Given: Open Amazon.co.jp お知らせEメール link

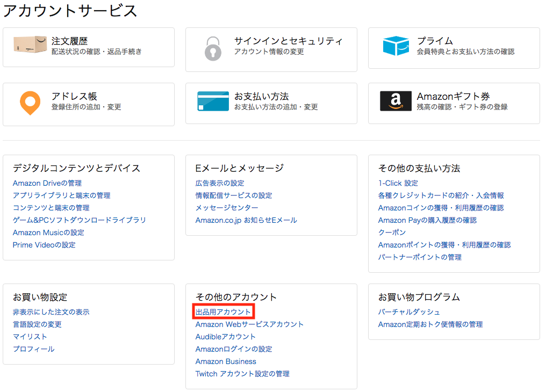Looking at the screenshot, I should point(246,220).
